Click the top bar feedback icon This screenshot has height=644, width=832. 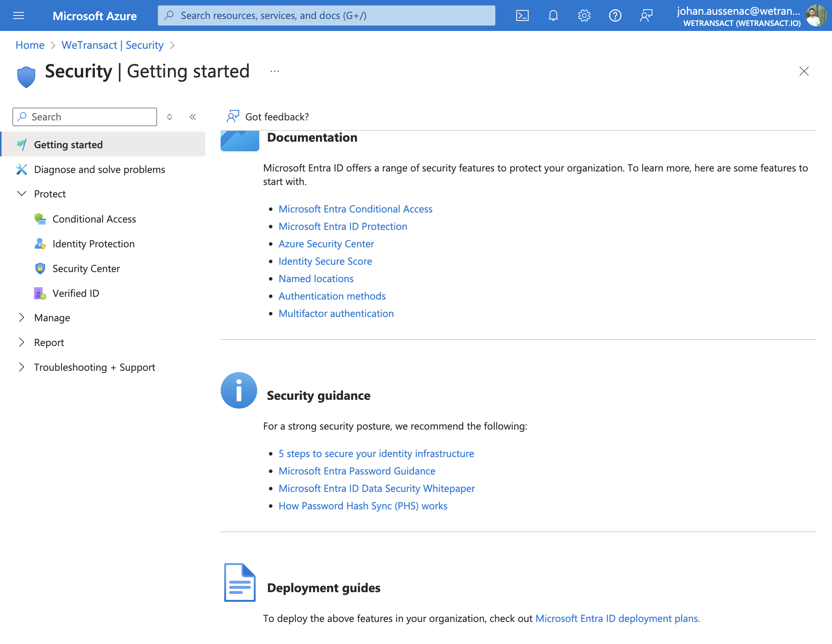(646, 15)
